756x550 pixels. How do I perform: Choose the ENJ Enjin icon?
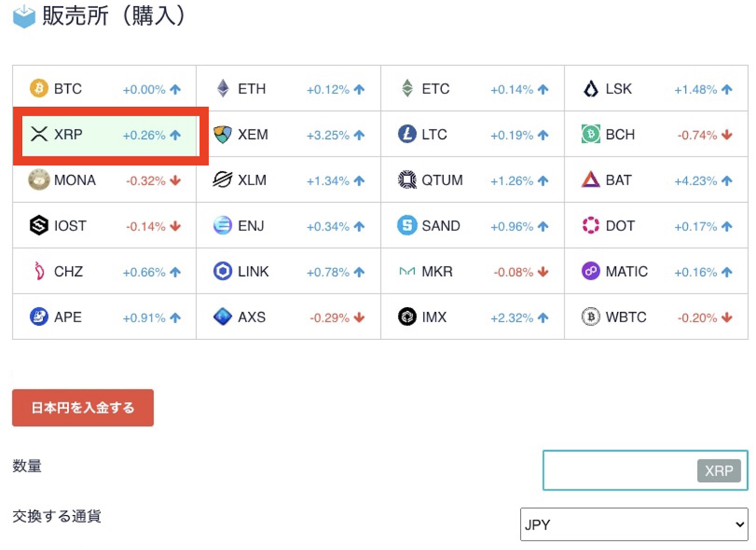tap(223, 225)
